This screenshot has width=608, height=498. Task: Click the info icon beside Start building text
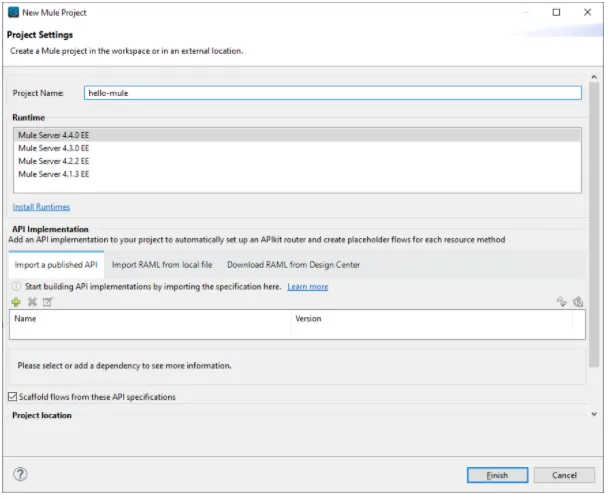tap(16, 287)
